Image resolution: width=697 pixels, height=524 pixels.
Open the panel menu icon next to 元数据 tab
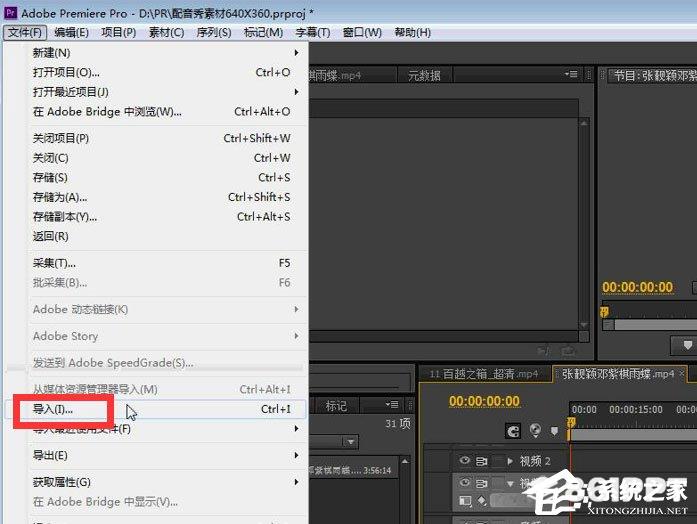(x=571, y=74)
